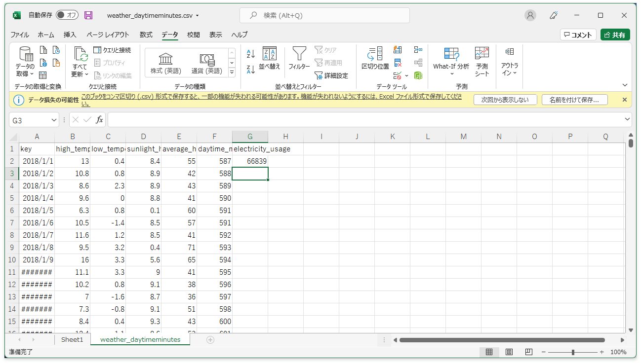The width and height of the screenshot is (641, 364).
Task: Click the コメント (Comments) button
Action: 578,35
